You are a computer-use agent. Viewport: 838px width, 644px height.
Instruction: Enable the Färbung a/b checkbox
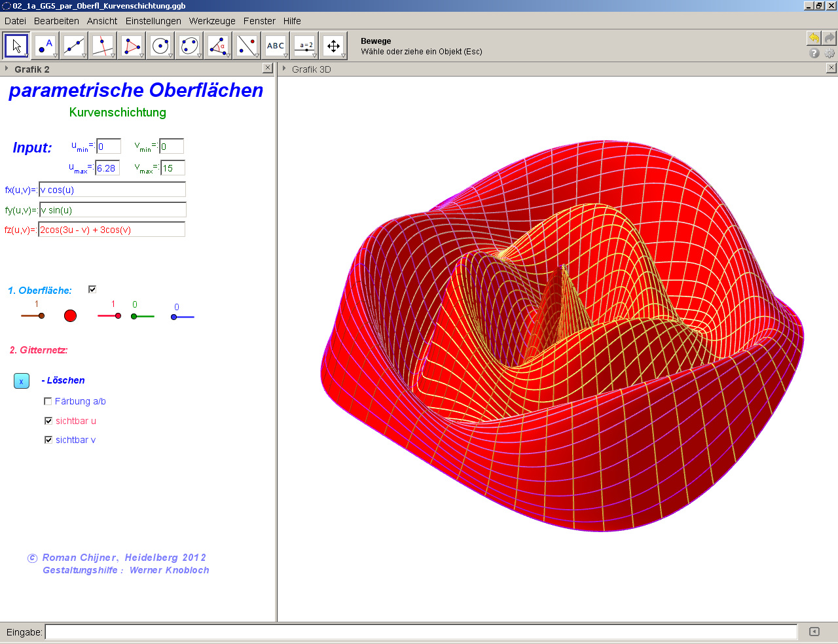click(x=48, y=401)
